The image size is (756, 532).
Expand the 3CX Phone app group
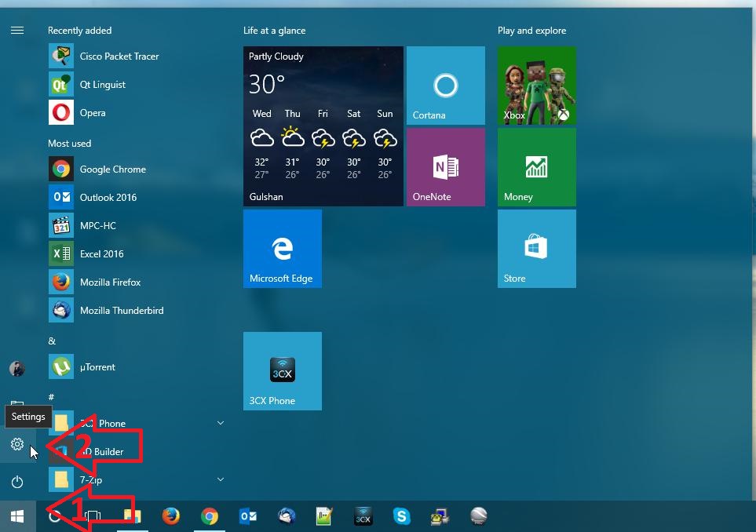click(221, 423)
